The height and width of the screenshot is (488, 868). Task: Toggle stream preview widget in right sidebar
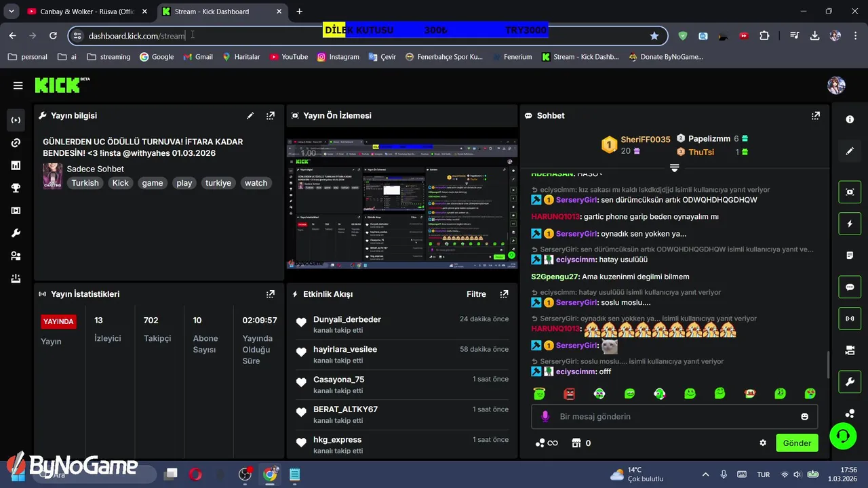coord(850,192)
